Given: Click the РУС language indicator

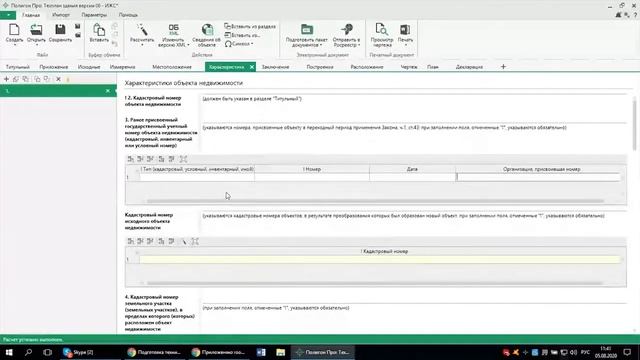Looking at the screenshot, I should click(585, 352).
